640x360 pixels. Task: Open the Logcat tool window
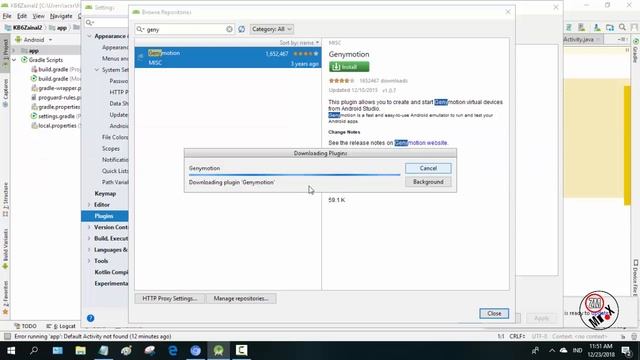[61, 326]
